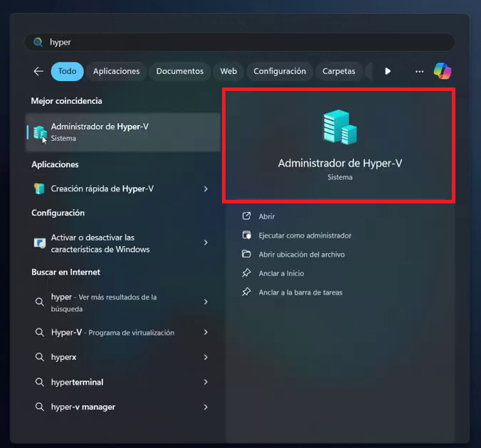This screenshot has width=481, height=448.
Task: Click Ejecutar como administrador
Action: coord(305,235)
